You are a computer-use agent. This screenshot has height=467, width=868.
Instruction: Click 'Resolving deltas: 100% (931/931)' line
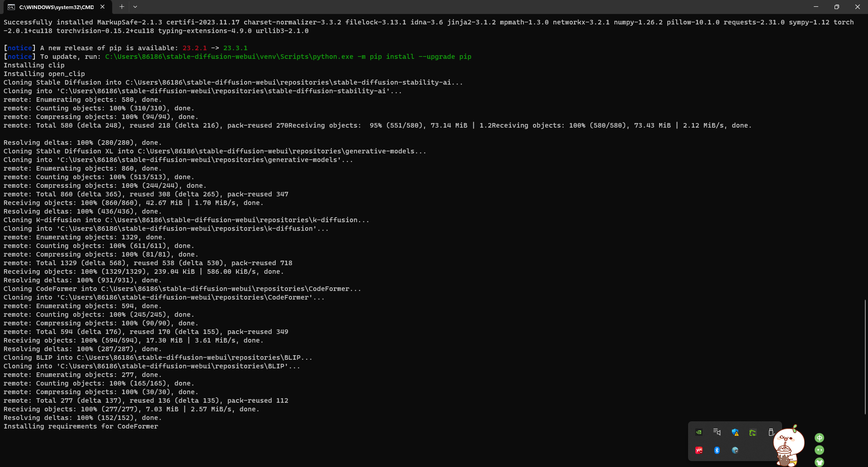click(83, 280)
